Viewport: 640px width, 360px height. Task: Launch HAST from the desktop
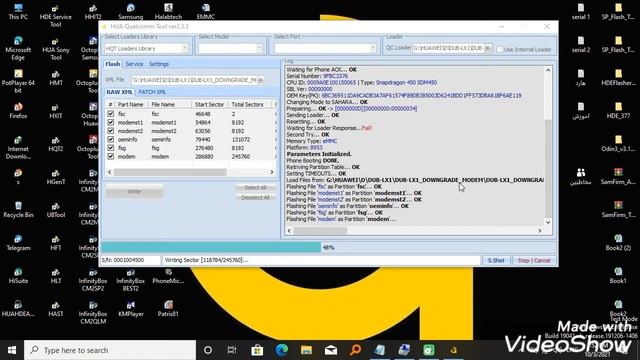pyautogui.click(x=56, y=309)
